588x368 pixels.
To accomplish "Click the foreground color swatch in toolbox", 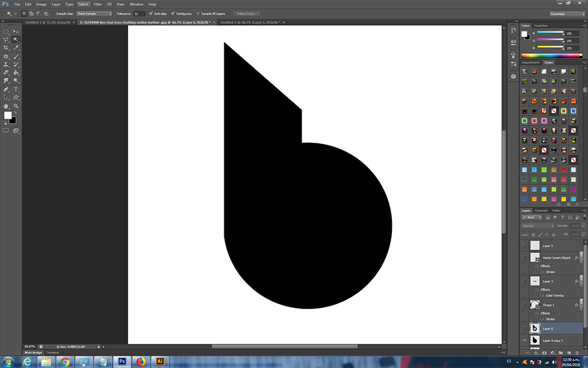I will [8, 116].
